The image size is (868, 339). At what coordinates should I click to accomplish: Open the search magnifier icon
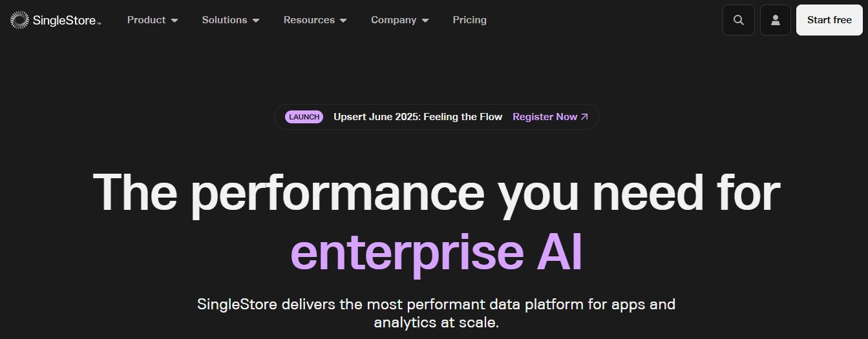(738, 20)
